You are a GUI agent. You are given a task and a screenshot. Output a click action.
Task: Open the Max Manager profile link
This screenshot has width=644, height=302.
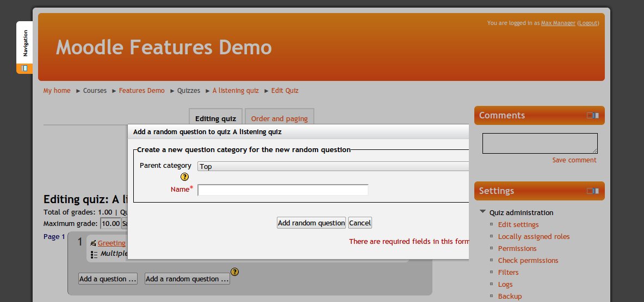(558, 23)
